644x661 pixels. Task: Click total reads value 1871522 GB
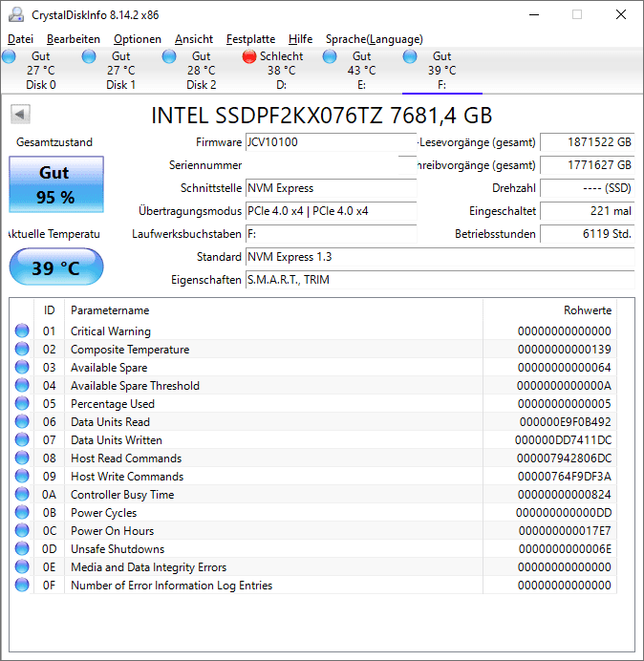tap(587, 142)
